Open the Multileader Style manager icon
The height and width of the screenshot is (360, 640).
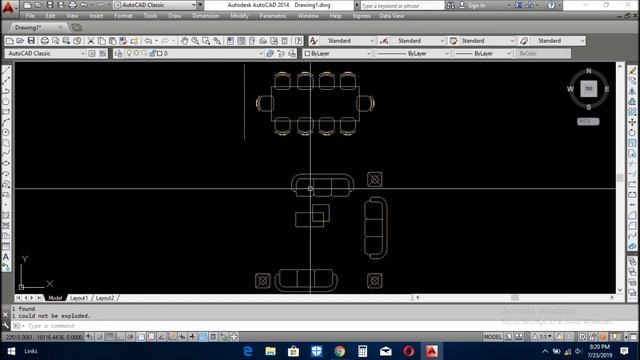[x=524, y=41]
